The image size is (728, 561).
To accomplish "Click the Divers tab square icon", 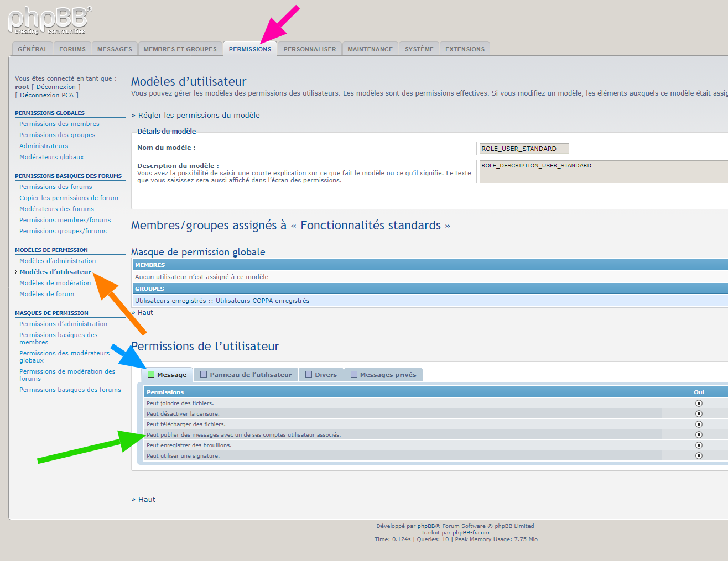I will coord(309,374).
